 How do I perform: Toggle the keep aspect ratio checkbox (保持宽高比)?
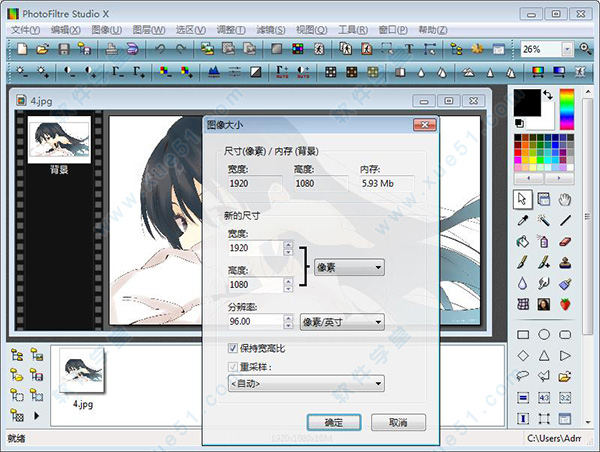[232, 348]
